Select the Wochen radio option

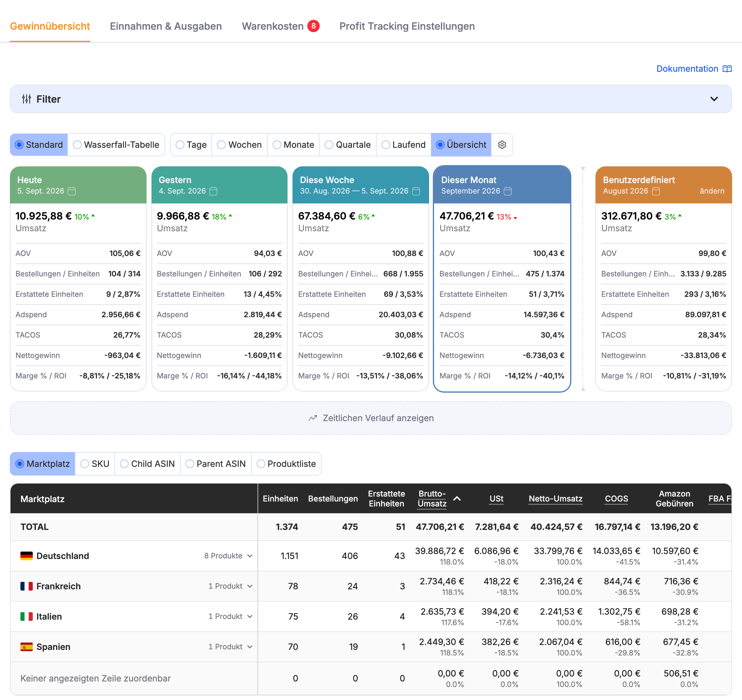240,145
